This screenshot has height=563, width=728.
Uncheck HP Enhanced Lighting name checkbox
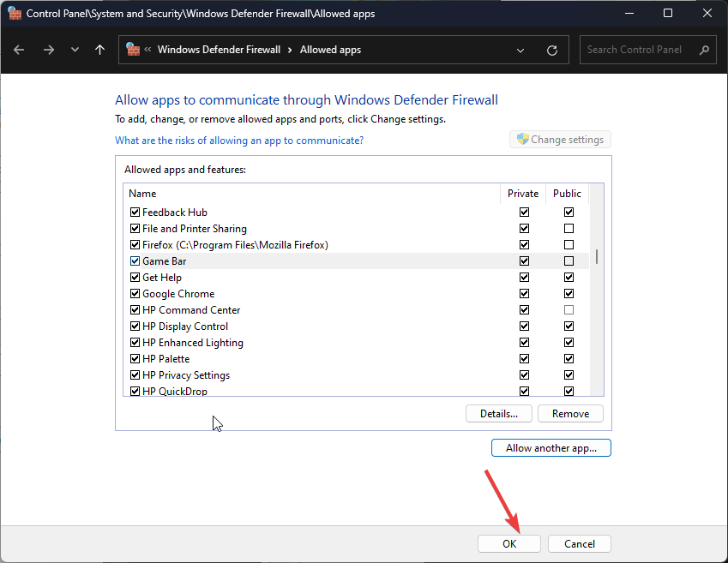pos(135,343)
